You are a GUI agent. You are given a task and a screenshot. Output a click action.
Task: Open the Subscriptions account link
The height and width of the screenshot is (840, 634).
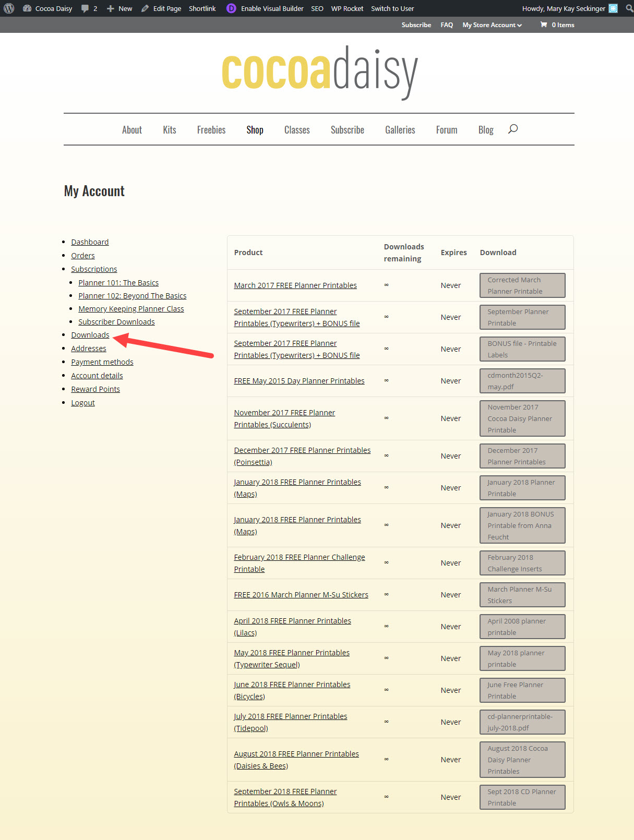(94, 269)
